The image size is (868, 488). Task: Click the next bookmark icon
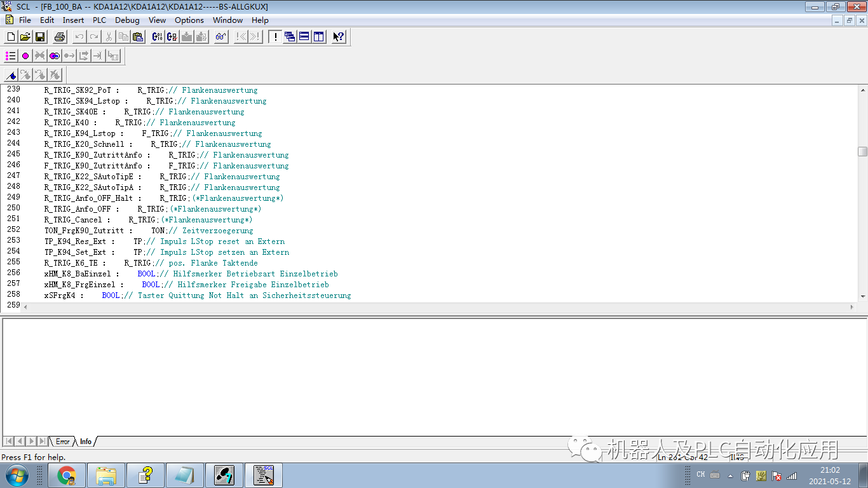point(25,75)
